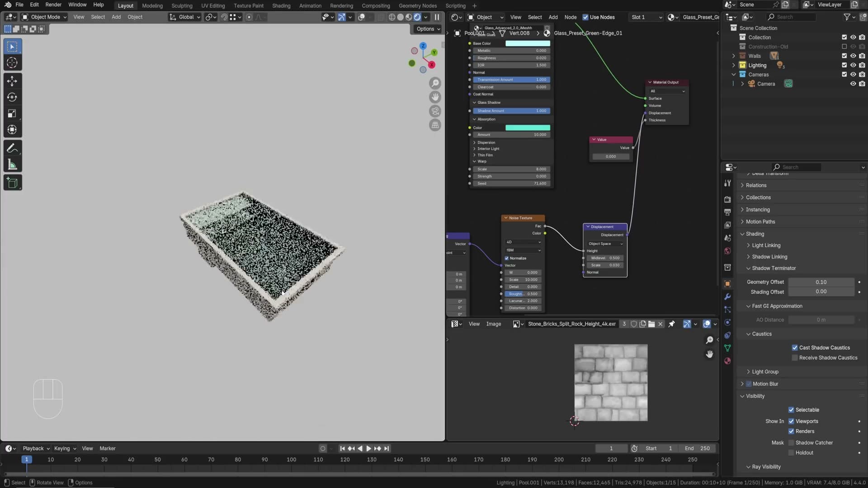Open the Global transform orientation dropdown
868x488 pixels.
[x=185, y=17]
